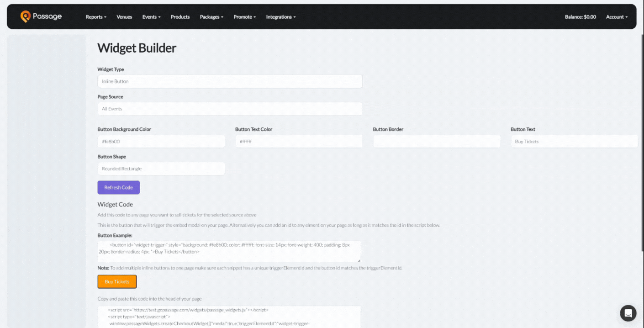This screenshot has height=328, width=644.
Task: Click the Button Border label
Action: (388, 129)
